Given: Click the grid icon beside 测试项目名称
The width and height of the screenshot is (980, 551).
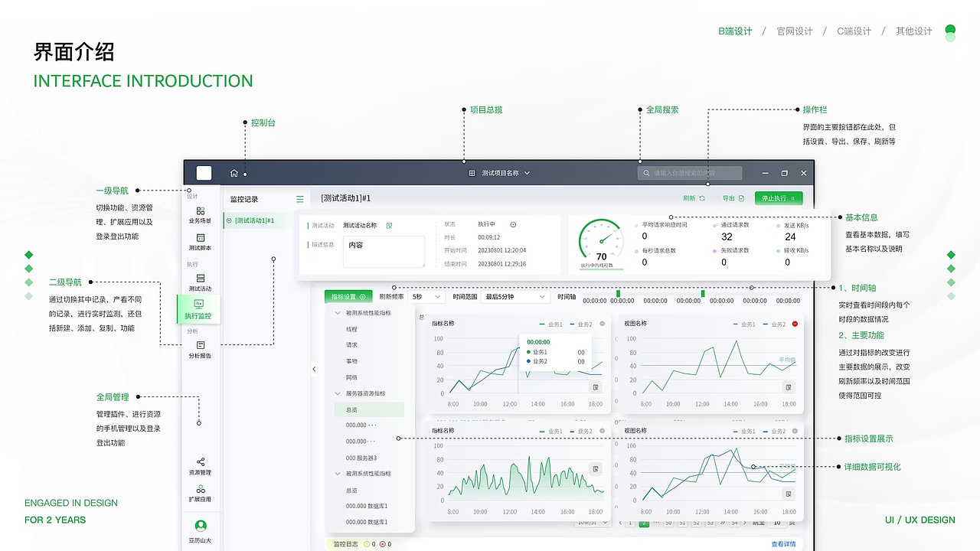Looking at the screenshot, I should click(x=472, y=173).
